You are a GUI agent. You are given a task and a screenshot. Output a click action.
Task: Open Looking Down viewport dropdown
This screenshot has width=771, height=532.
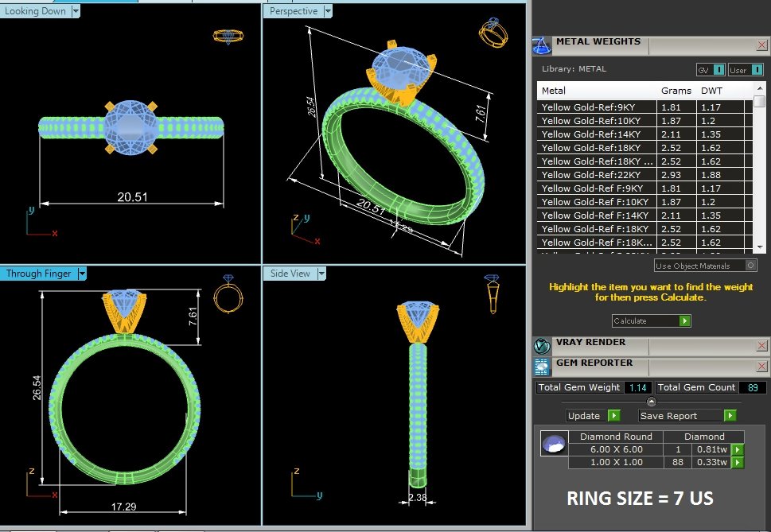76,11
